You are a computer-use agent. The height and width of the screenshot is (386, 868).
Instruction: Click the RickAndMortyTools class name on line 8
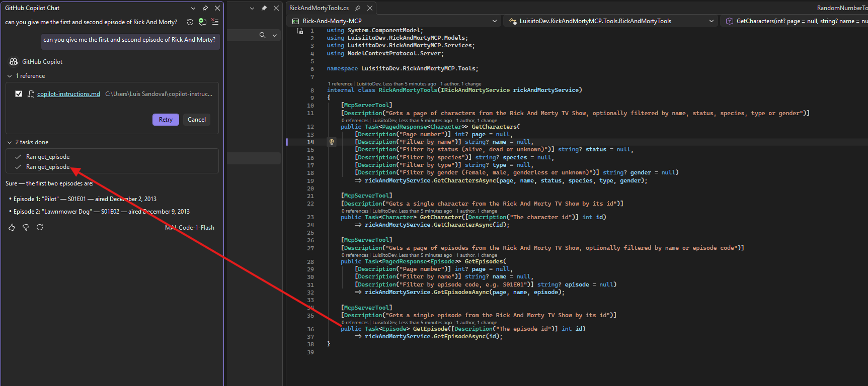click(408, 90)
